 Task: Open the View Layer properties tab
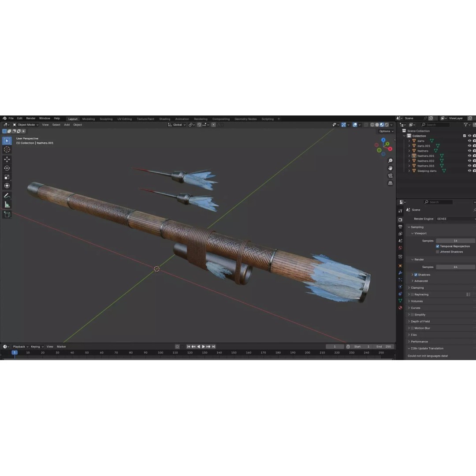400,234
